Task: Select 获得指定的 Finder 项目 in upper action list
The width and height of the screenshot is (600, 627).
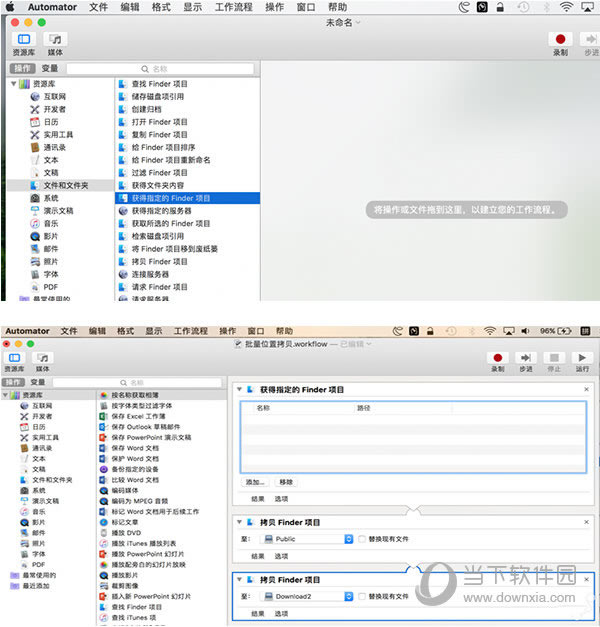Action: click(x=188, y=198)
